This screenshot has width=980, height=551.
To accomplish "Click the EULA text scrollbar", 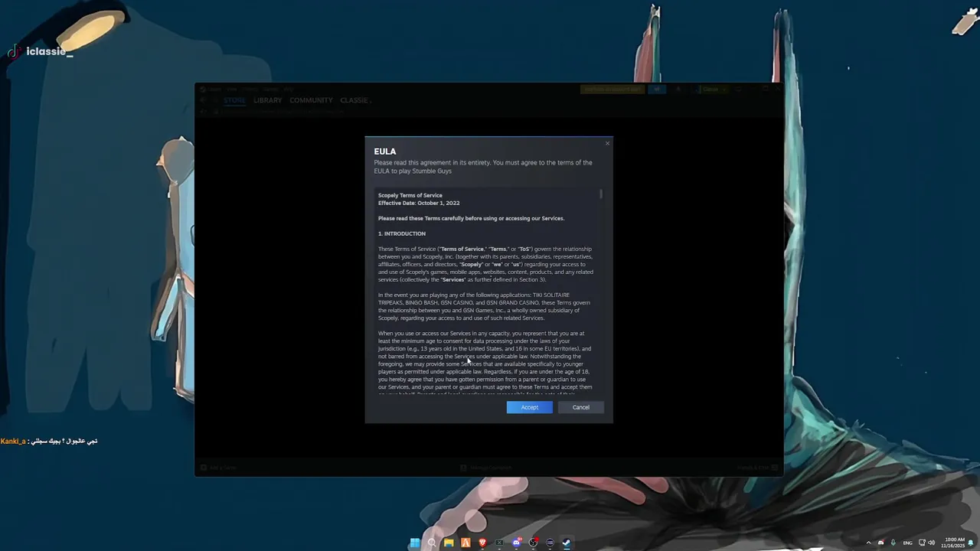I will 601,194.
